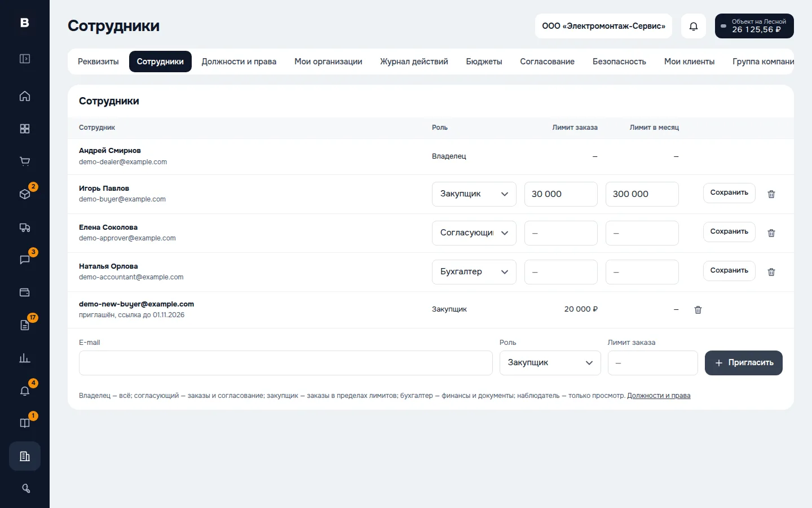Open the key icon at sidebar bottom
The image size is (812, 508).
click(26, 489)
